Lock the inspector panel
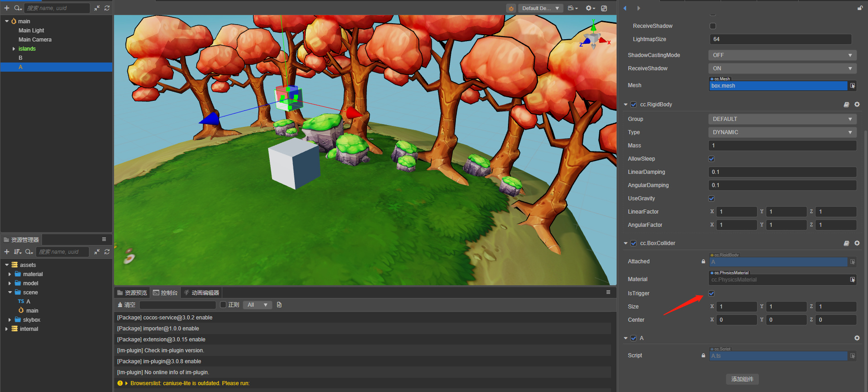The height and width of the screenshot is (392, 868). [x=860, y=8]
